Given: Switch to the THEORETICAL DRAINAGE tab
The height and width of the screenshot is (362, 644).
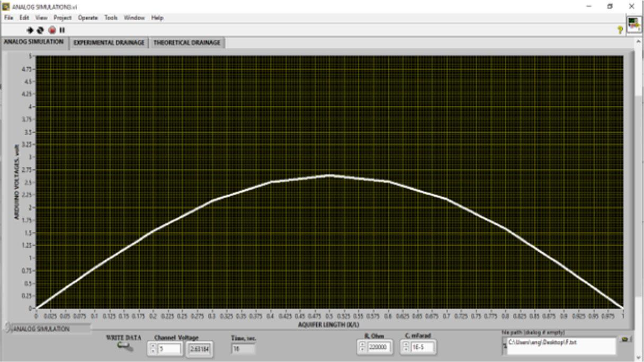Looking at the screenshot, I should click(187, 43).
